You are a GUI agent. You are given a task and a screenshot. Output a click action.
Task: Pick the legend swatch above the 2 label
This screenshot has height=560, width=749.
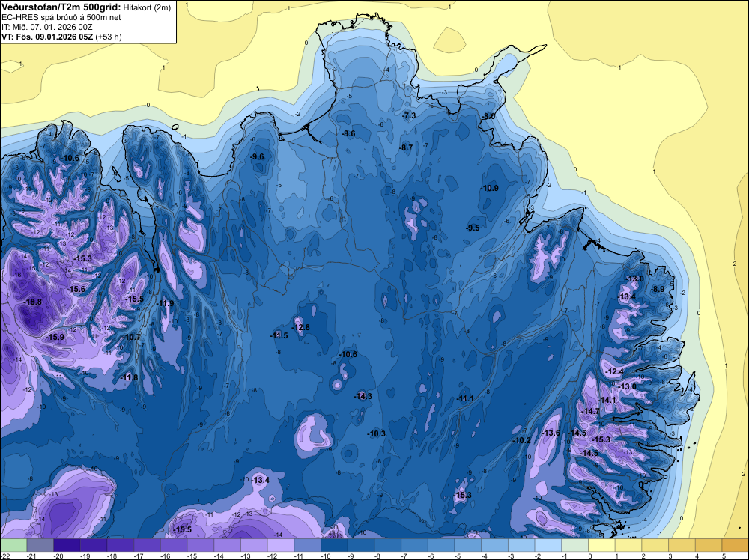pyautogui.click(x=655, y=545)
